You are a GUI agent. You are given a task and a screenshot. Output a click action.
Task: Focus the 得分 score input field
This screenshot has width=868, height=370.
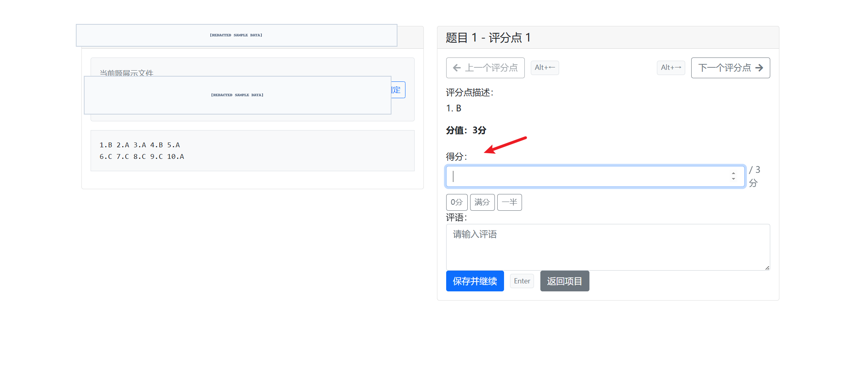point(595,176)
